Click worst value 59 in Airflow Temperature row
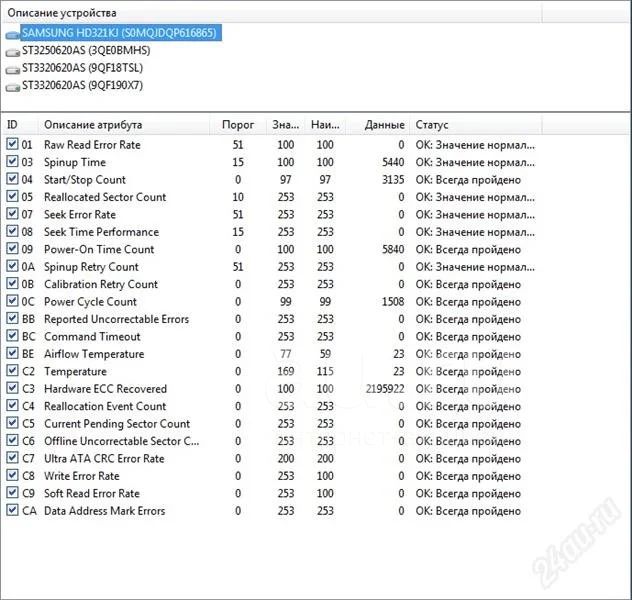Viewport: 632px width, 600px height. click(325, 354)
